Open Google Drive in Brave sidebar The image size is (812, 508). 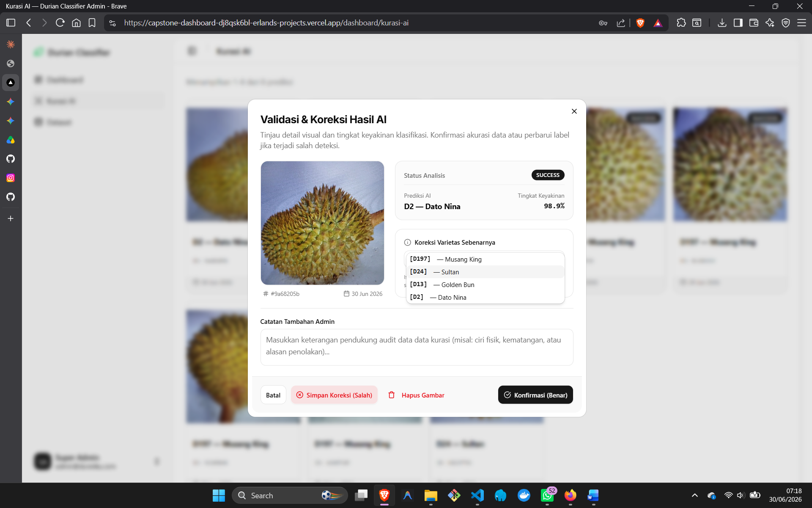[x=11, y=140]
